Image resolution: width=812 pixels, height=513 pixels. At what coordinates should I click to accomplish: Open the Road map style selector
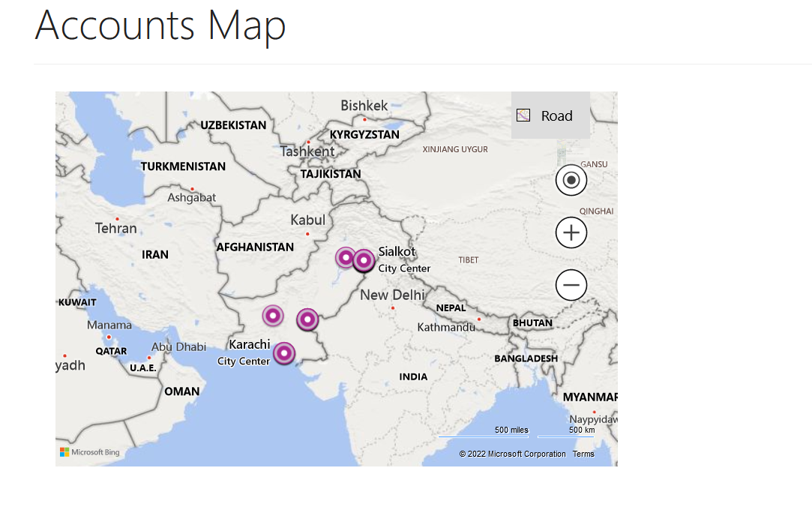click(550, 115)
